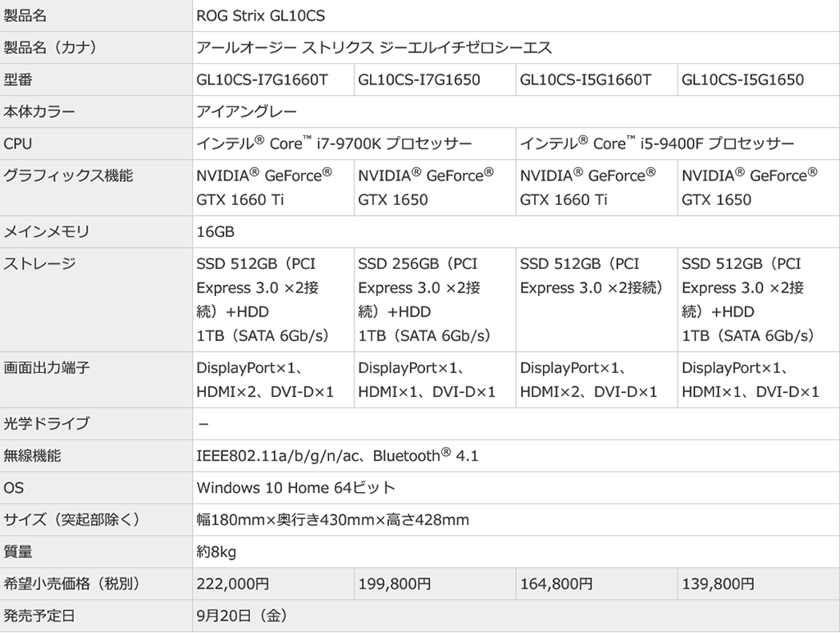Click the storage cell without HDD
Image resolution: width=840 pixels, height=633 pixels.
click(x=591, y=276)
